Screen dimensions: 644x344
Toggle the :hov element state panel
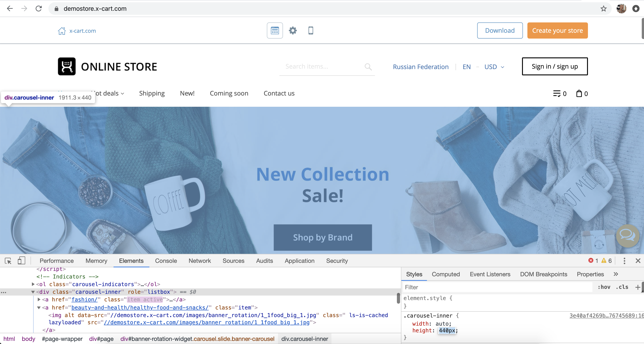pos(604,287)
